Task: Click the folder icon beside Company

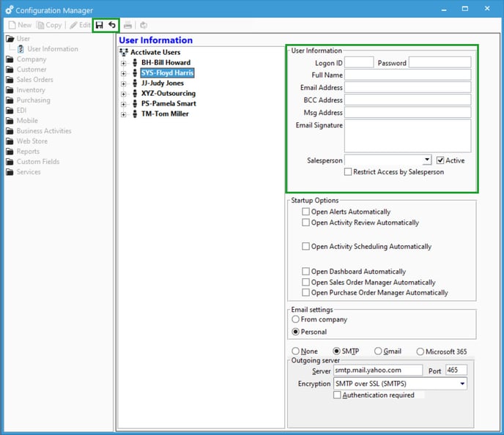Action: (10, 59)
